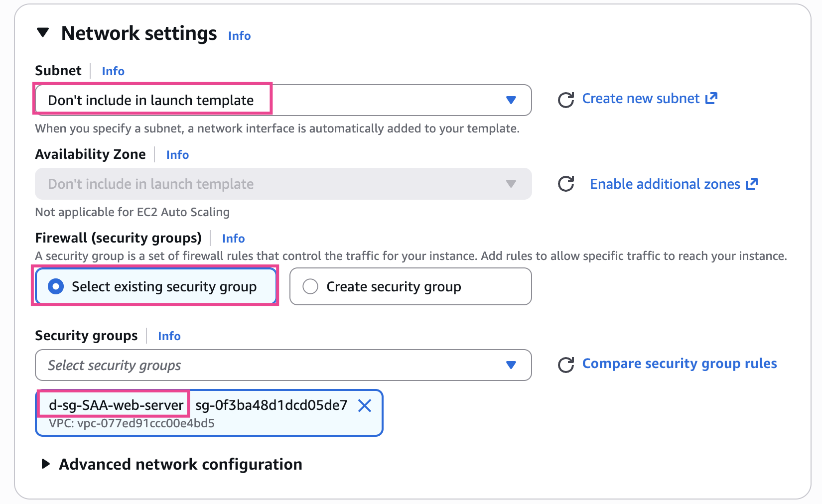Open Create new subnet link

641,99
